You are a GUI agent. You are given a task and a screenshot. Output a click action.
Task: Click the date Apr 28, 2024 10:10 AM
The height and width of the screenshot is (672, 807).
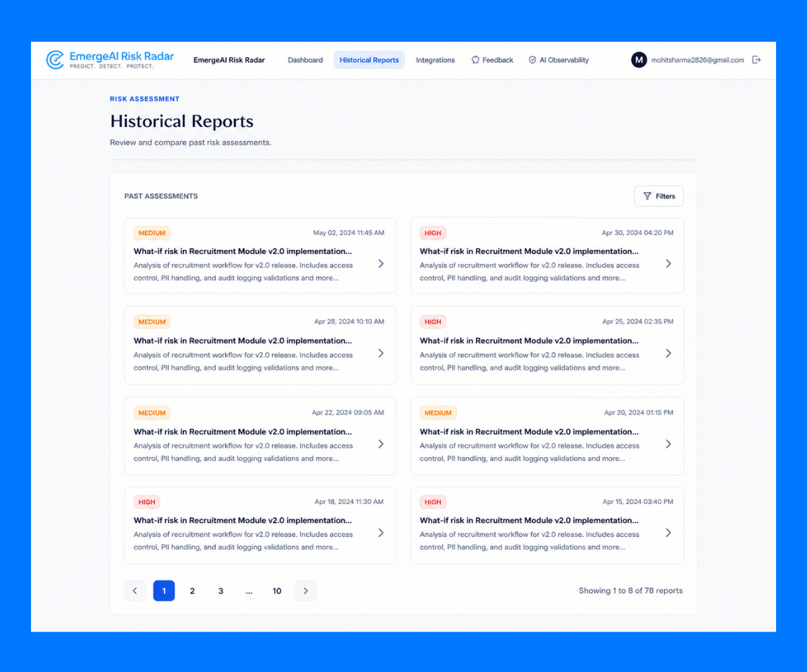(x=350, y=322)
